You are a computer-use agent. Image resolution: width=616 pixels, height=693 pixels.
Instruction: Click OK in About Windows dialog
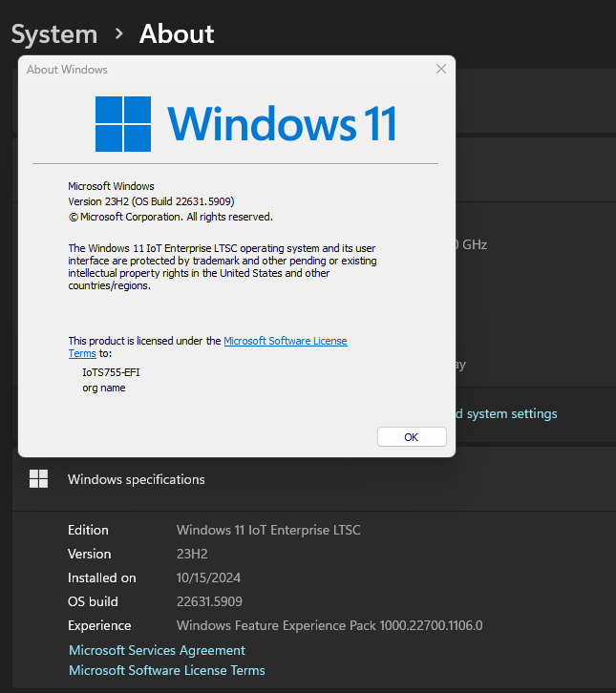(x=412, y=436)
